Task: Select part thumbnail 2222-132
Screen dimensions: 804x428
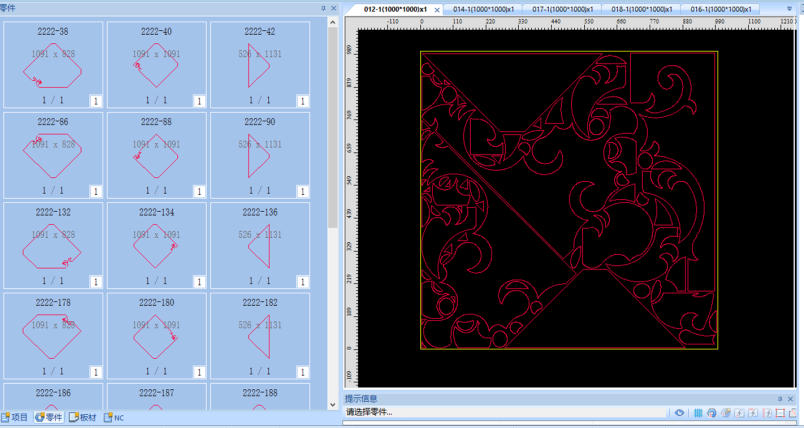Action: pos(53,245)
